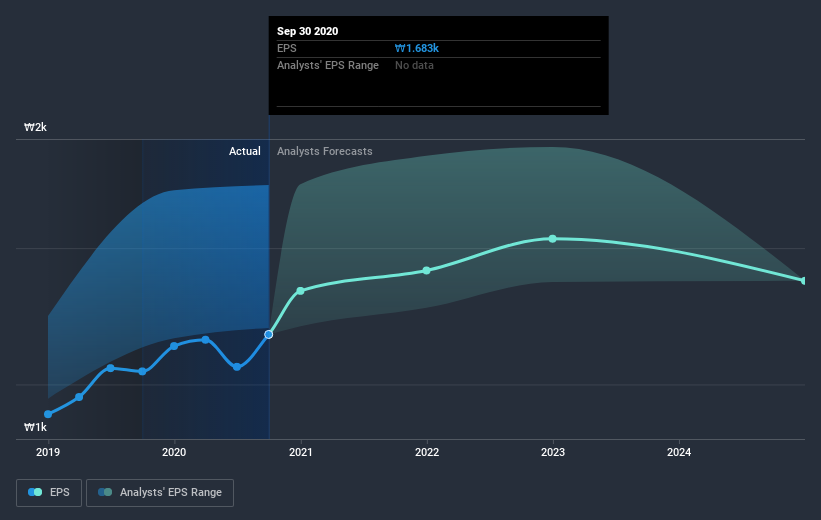Click the 2021 x-axis label
821x520 pixels.
(301, 452)
